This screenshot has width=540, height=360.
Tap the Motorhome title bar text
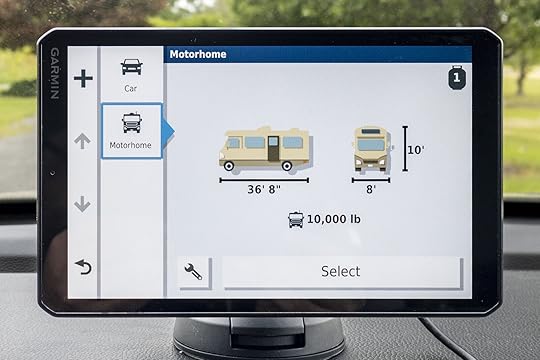pos(198,54)
